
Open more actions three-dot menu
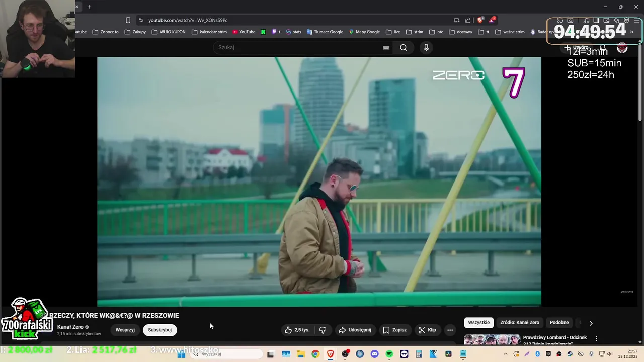(450, 330)
